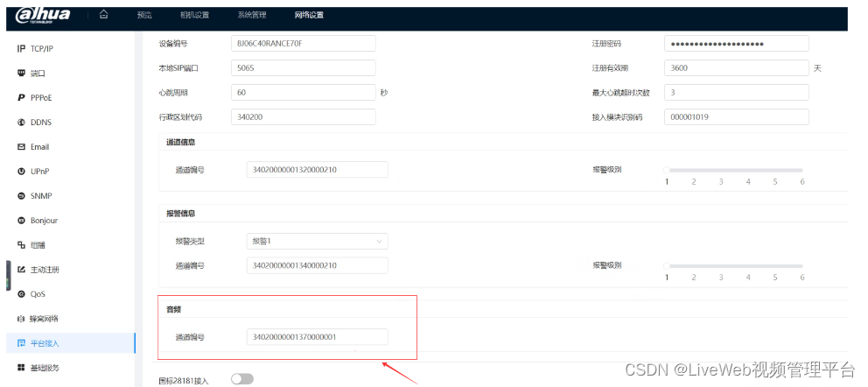This screenshot has height=387, width=868.
Task: Switch to the 系统管理 tab
Action: point(252,15)
